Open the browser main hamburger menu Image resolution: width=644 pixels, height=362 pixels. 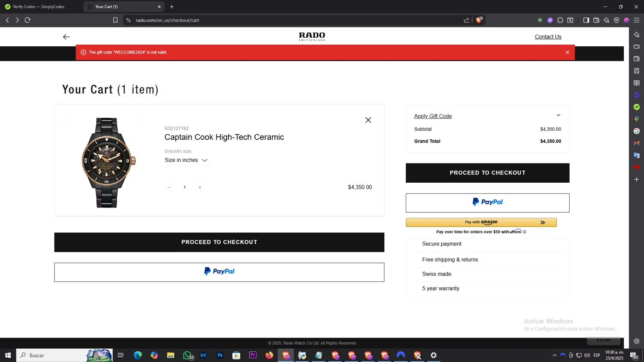coord(637,20)
